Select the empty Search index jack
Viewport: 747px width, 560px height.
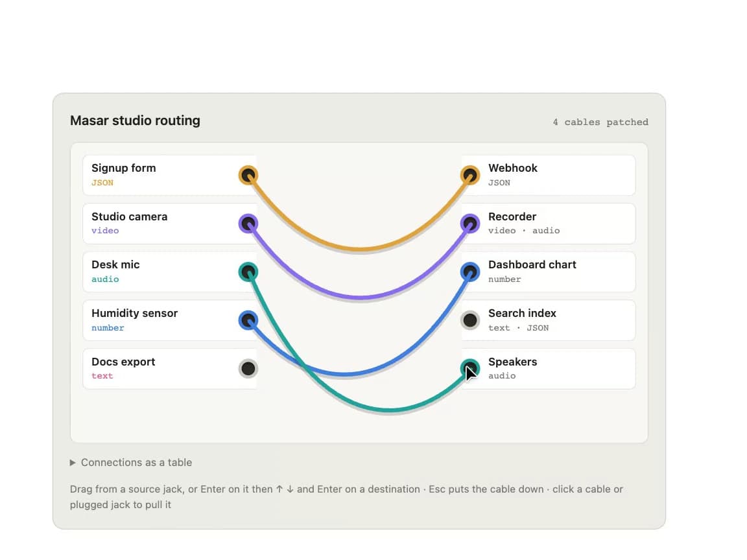470,320
